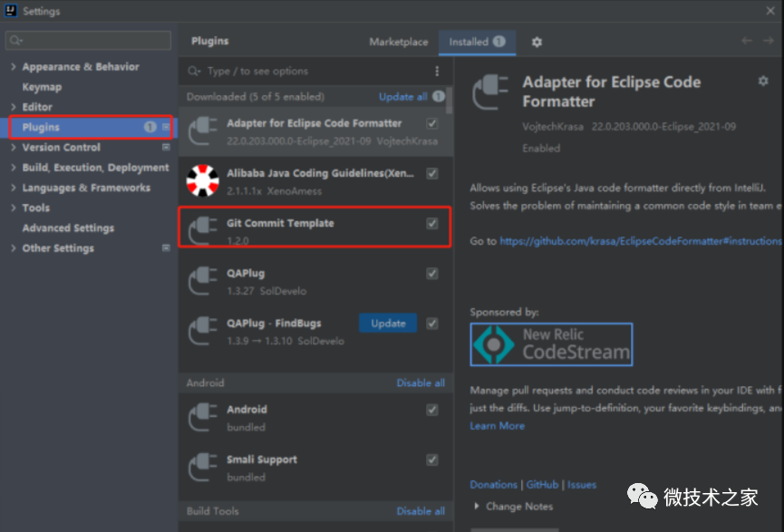Switch to the Installed tab

(x=477, y=42)
